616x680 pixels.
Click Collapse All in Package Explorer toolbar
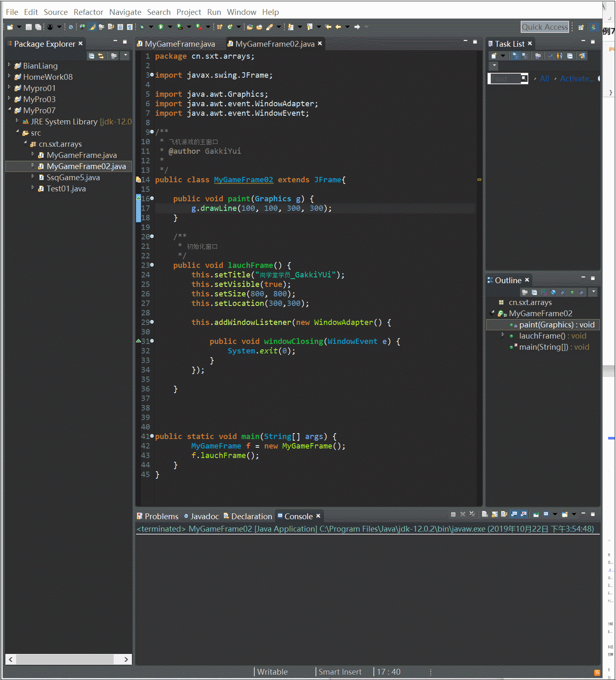(91, 56)
